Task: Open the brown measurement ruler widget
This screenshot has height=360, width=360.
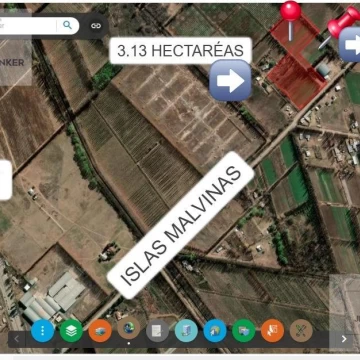Action: coord(301,331)
